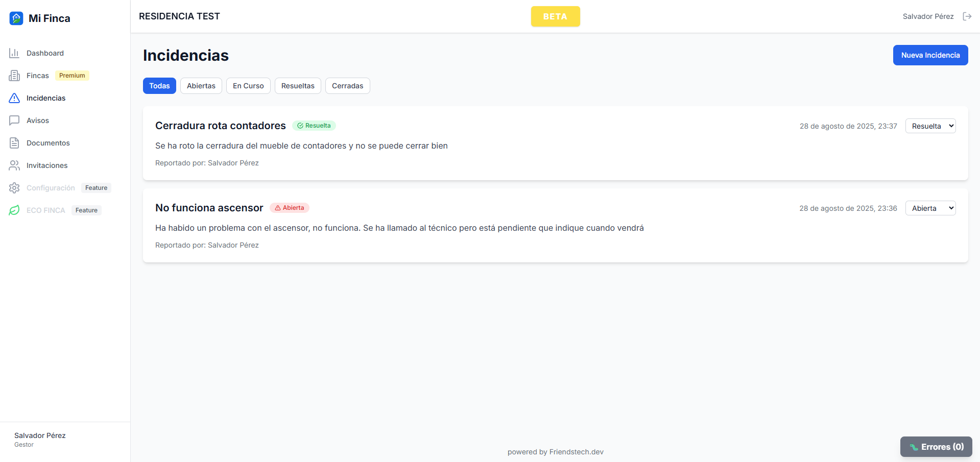Open Dashboard via its bar chart icon
This screenshot has width=980, height=462.
click(x=14, y=53)
